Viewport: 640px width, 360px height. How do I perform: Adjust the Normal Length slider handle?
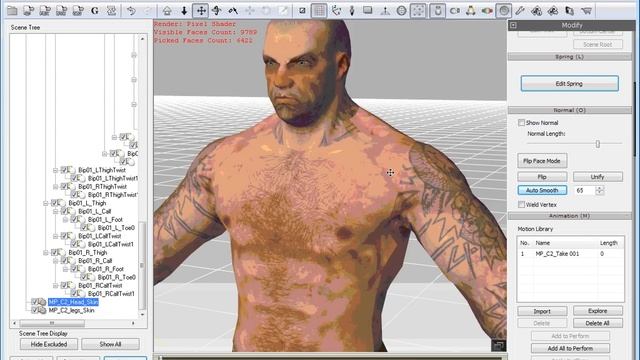click(598, 144)
